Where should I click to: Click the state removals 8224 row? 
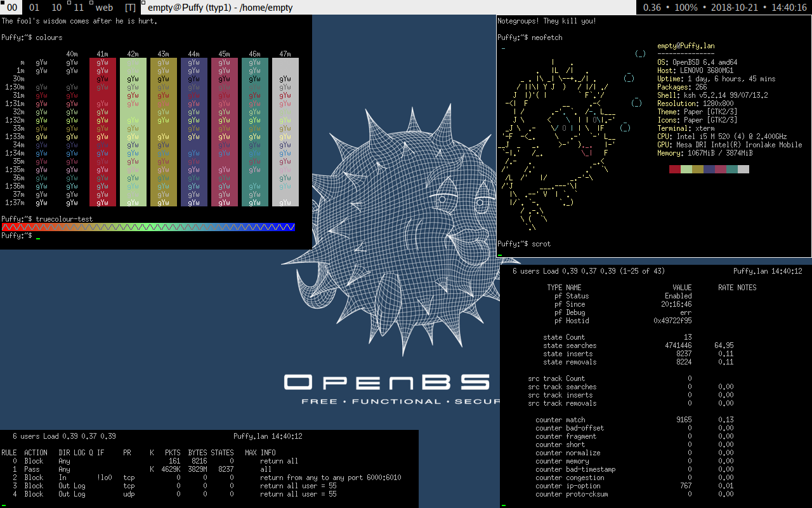[x=638, y=362]
